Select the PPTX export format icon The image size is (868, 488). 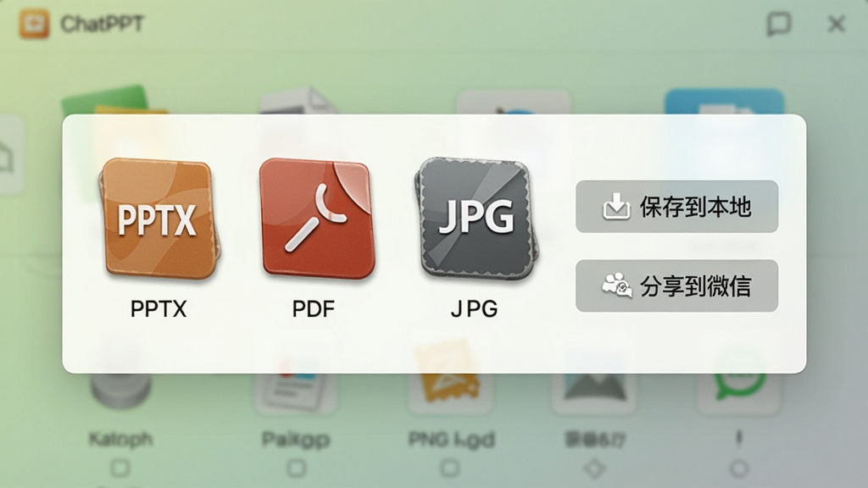tap(159, 219)
